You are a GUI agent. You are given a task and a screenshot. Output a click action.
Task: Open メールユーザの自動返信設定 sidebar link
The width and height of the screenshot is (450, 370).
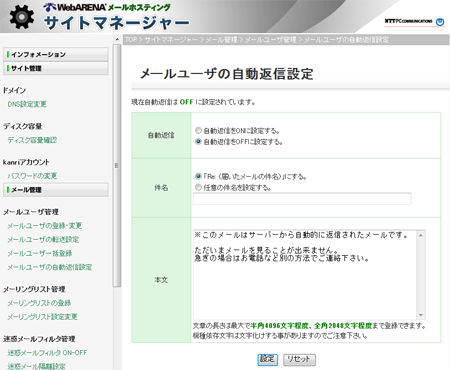click(x=50, y=267)
